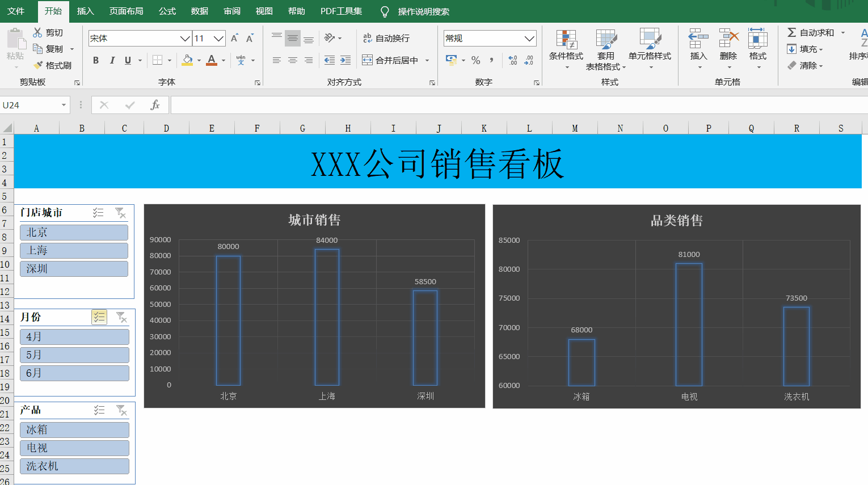The image size is (868, 485).
Task: Toggle Underline formatting
Action: [x=128, y=60]
